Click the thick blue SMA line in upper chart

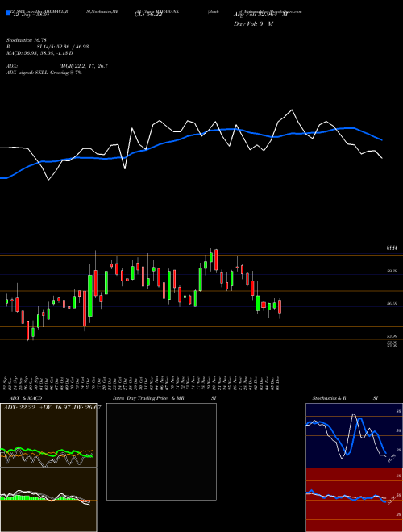click(190, 135)
